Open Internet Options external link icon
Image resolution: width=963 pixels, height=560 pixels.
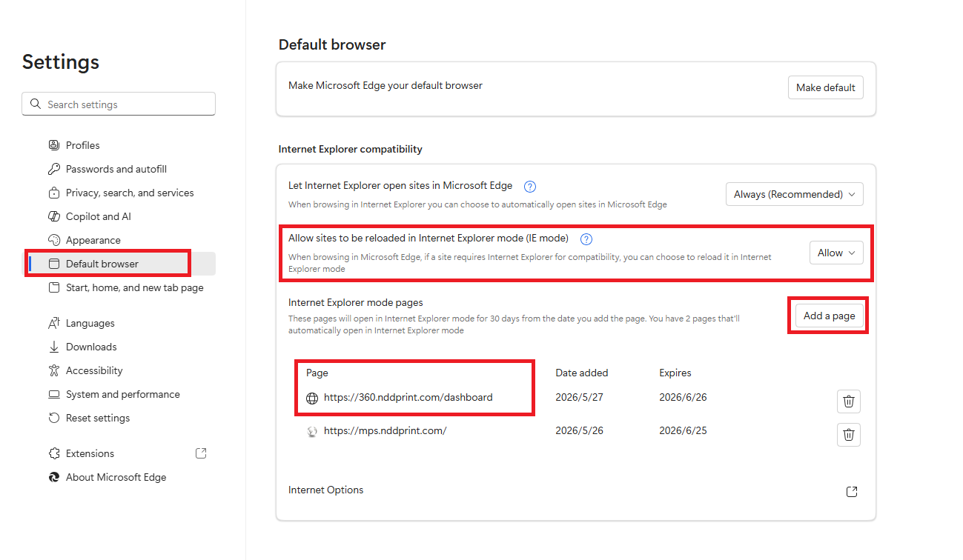click(x=852, y=492)
